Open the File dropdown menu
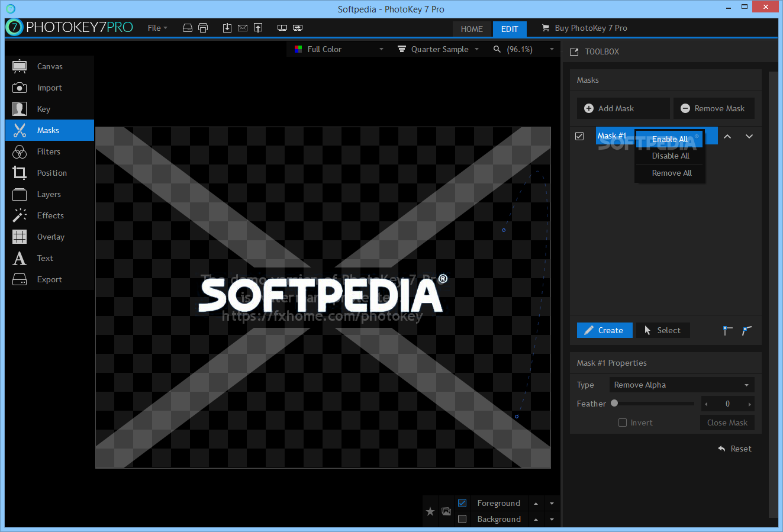The height and width of the screenshot is (532, 783). pos(157,28)
